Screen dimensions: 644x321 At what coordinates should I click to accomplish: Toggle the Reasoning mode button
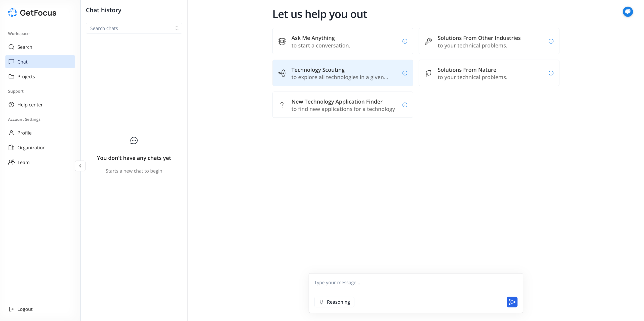(334, 302)
